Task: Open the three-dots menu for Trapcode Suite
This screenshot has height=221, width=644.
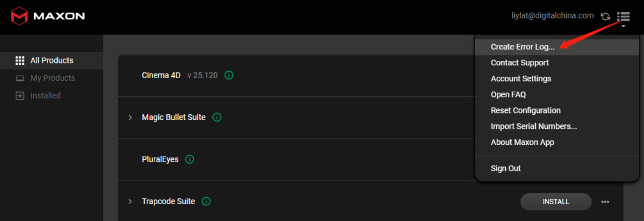Action: tap(605, 202)
